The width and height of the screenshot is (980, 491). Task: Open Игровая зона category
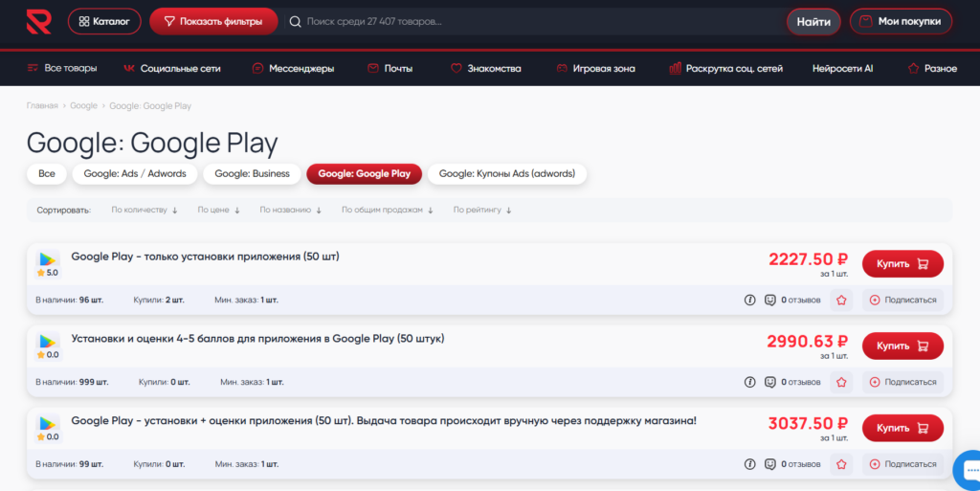(x=595, y=68)
